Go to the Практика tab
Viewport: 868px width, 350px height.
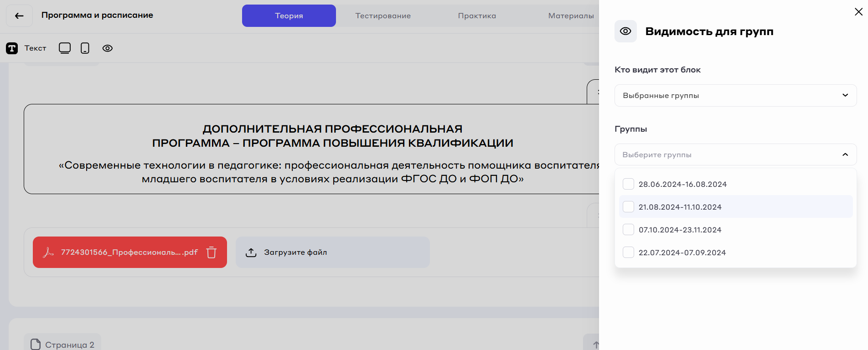(x=477, y=16)
